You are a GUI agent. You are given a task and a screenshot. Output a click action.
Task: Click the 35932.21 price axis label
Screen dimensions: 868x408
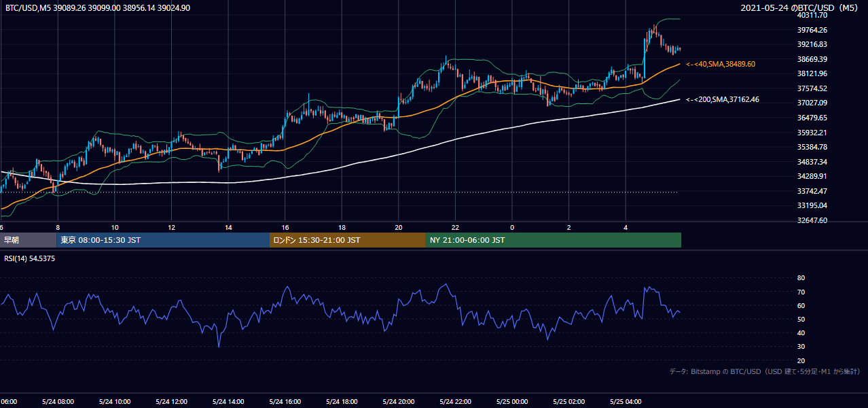(812, 133)
